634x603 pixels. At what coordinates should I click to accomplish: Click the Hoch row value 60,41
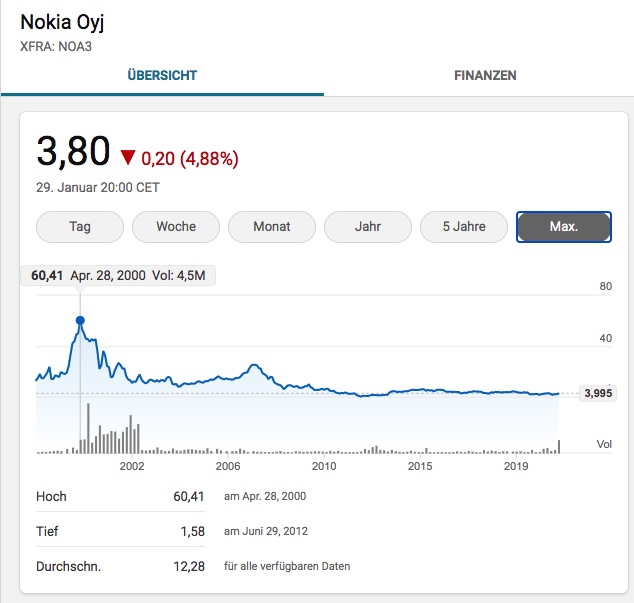coord(189,496)
